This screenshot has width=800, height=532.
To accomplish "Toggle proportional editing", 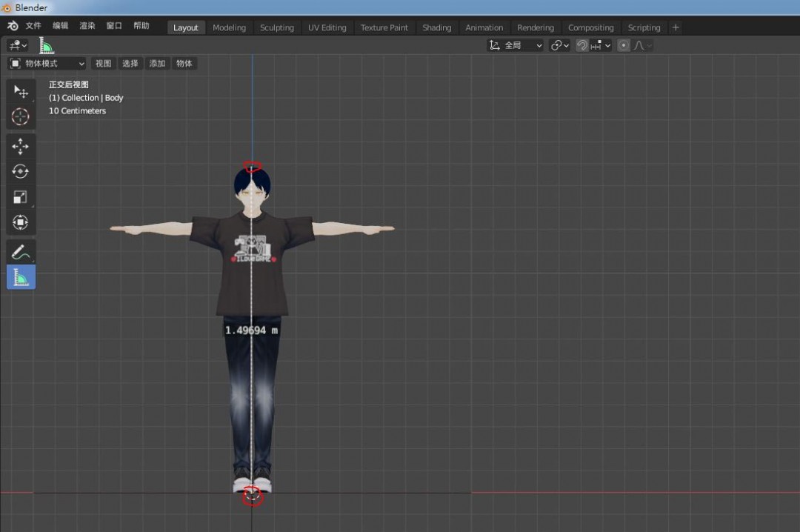I will 624,45.
